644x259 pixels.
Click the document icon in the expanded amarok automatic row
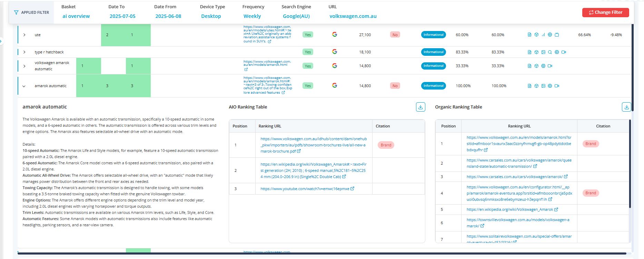tap(529, 86)
